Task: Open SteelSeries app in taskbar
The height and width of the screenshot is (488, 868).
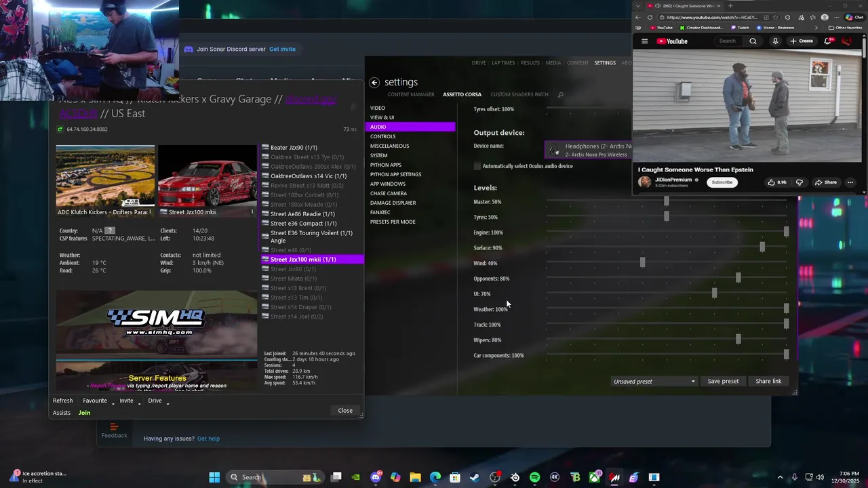Action: (515, 477)
